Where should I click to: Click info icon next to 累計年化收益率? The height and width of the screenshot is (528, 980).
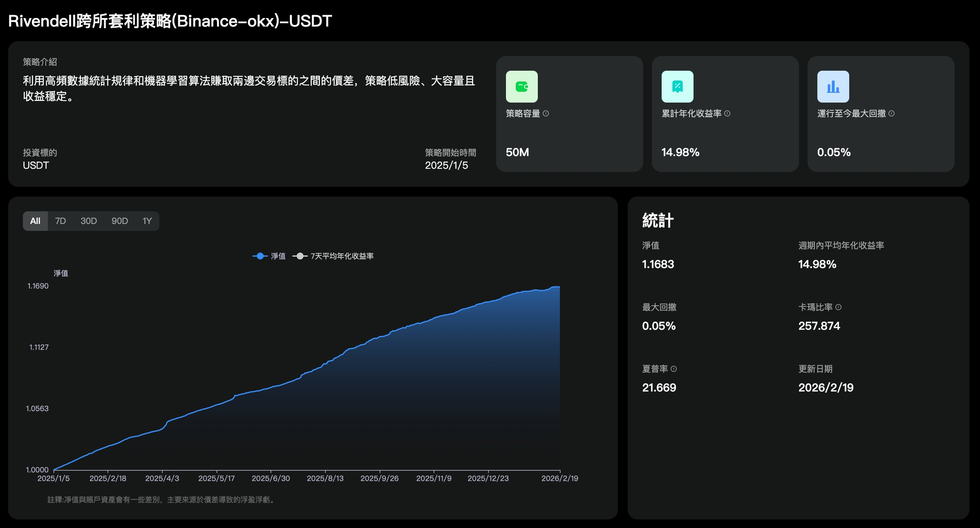tap(727, 114)
